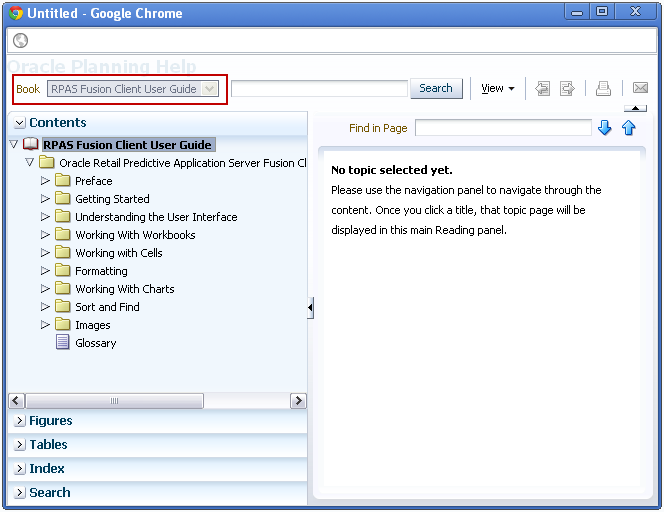Collapse Oracle Retail Predictive Application Server node
This screenshot has height=512, width=664.
30,162
